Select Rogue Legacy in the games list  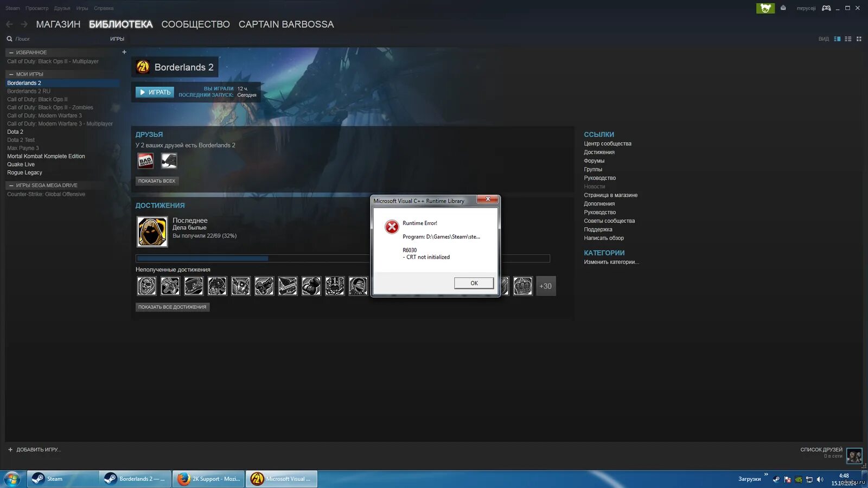tap(24, 172)
